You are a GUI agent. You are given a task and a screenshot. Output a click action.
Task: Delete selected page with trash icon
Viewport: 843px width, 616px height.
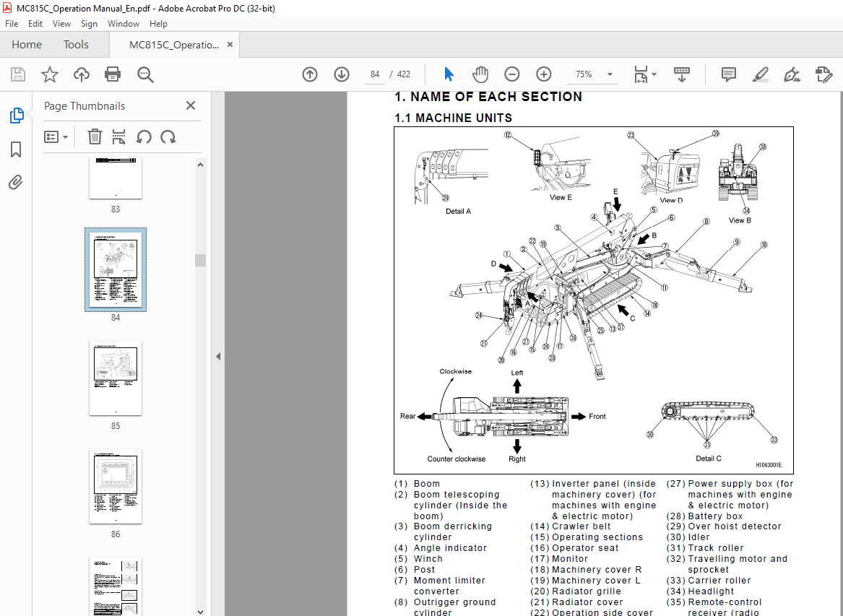[x=95, y=137]
